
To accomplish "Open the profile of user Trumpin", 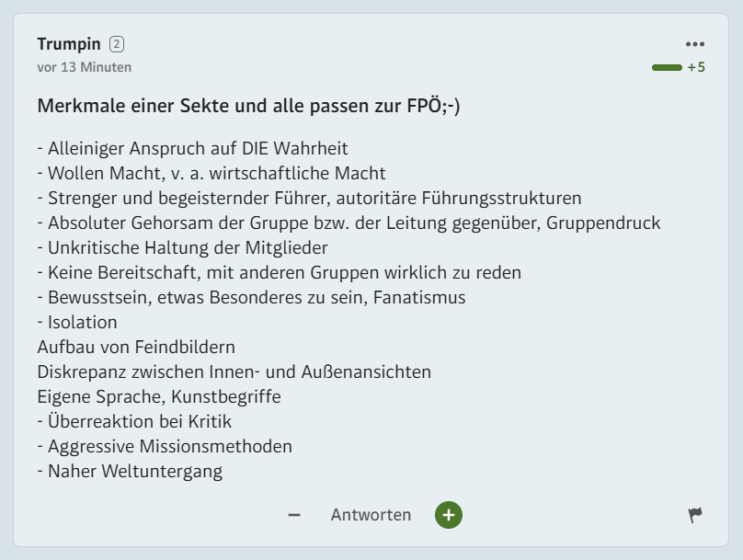I will (69, 44).
